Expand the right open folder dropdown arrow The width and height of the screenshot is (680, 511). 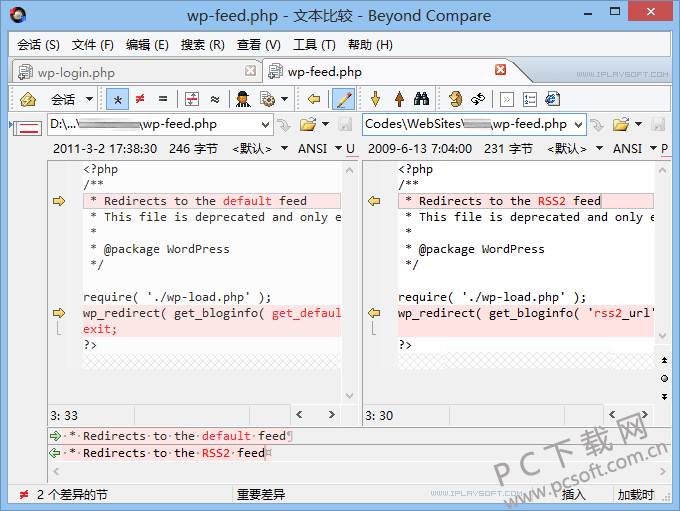pyautogui.click(x=639, y=124)
